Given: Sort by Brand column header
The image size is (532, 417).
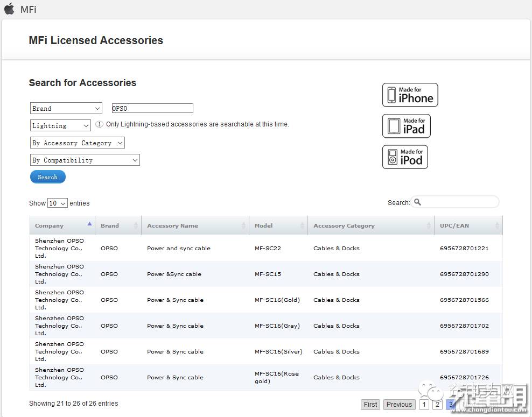Looking at the screenshot, I should (118, 225).
